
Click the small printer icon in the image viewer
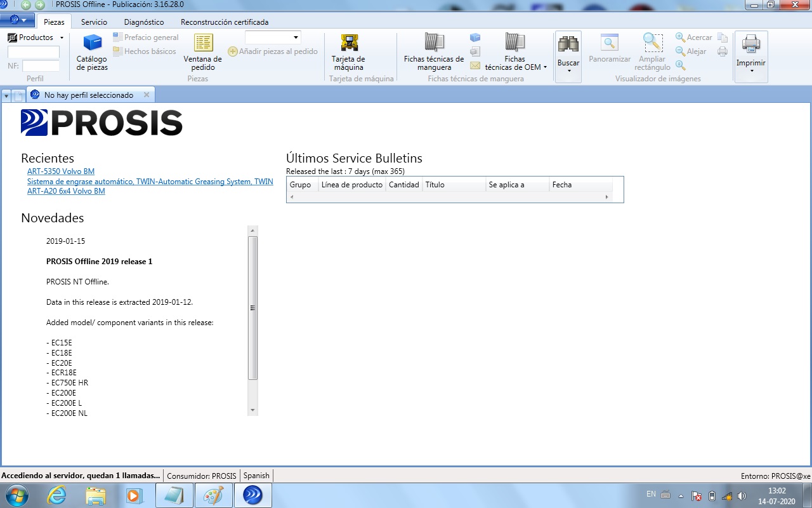[x=723, y=51]
